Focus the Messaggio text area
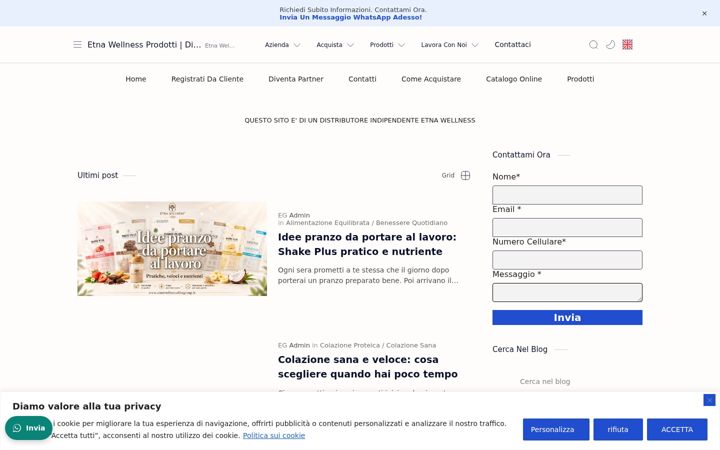The height and width of the screenshot is (450, 720). coord(567,292)
